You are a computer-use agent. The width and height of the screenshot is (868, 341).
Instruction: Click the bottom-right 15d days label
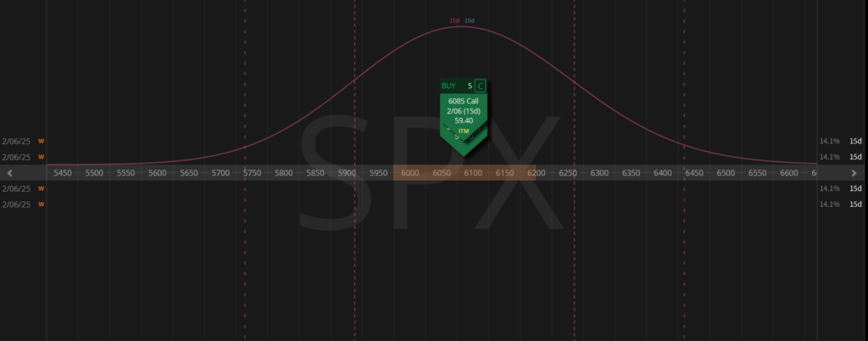[855, 204]
